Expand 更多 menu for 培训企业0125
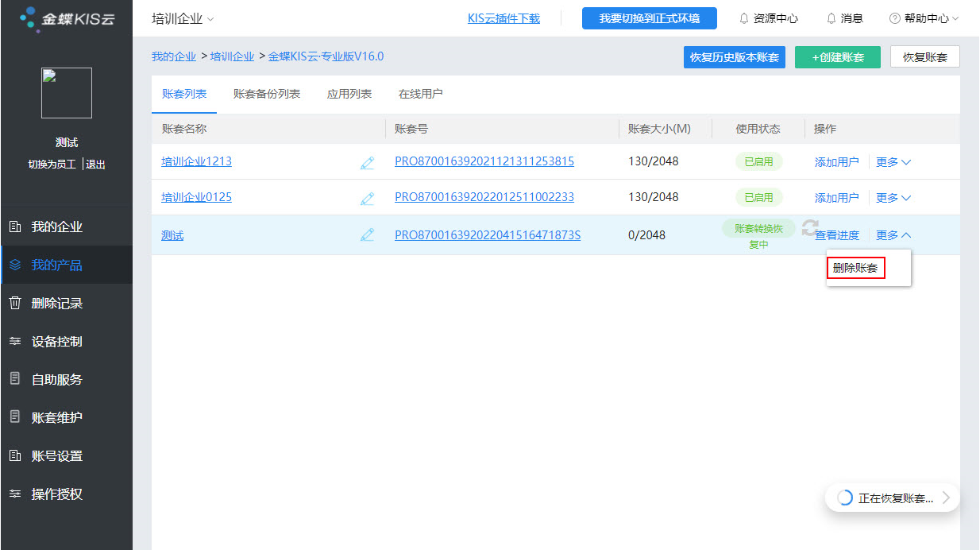This screenshot has height=550, width=980. [893, 198]
